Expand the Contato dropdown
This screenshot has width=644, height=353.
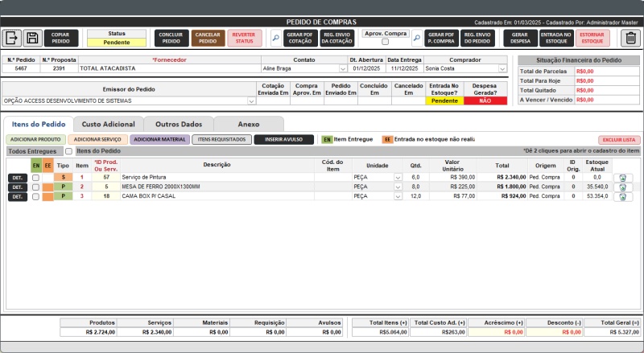tap(343, 69)
